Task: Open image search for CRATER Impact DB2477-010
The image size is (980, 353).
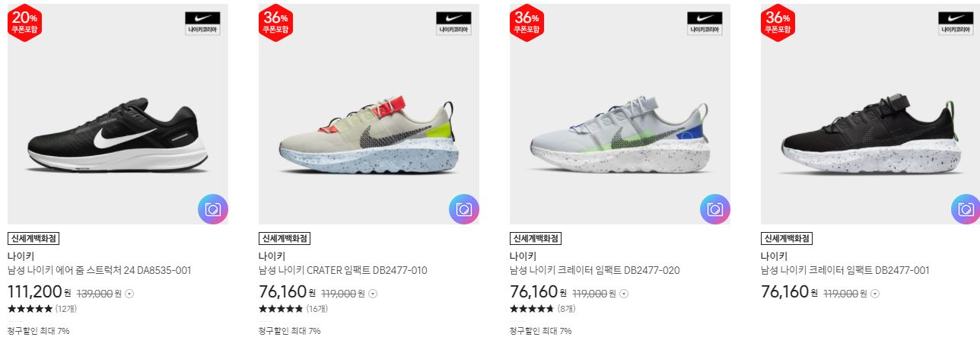Action: tap(464, 209)
